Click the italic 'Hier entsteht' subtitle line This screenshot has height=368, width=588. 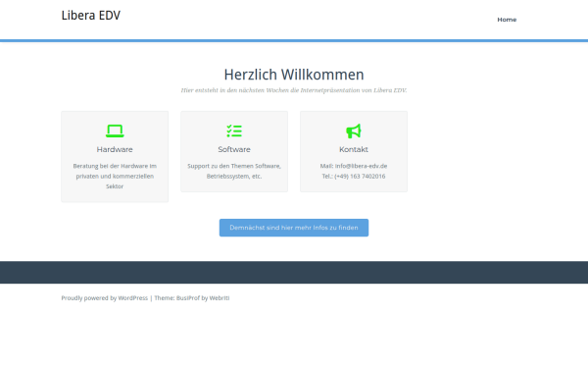[294, 90]
